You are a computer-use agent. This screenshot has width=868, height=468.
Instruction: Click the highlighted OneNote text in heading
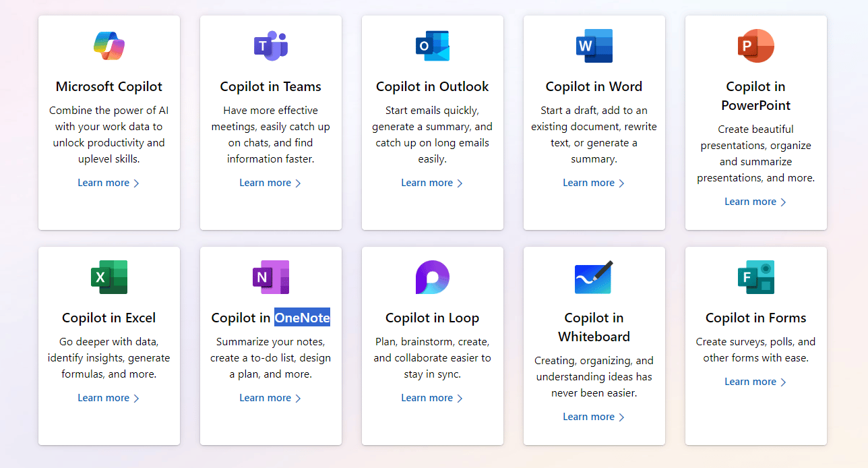[x=302, y=318]
